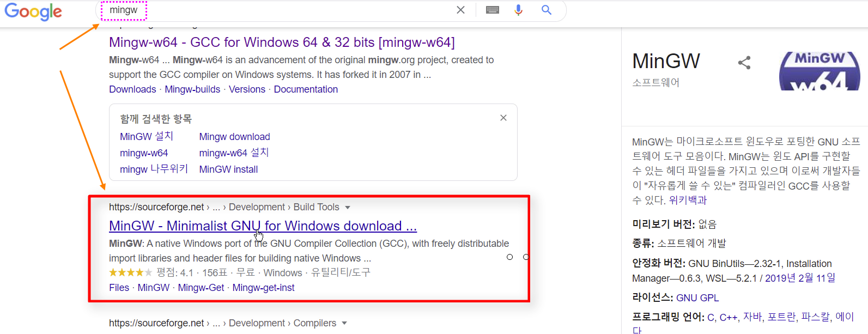This screenshot has width=868, height=334.
Task: Open the C++ programming language link
Action: pyautogui.click(x=728, y=317)
